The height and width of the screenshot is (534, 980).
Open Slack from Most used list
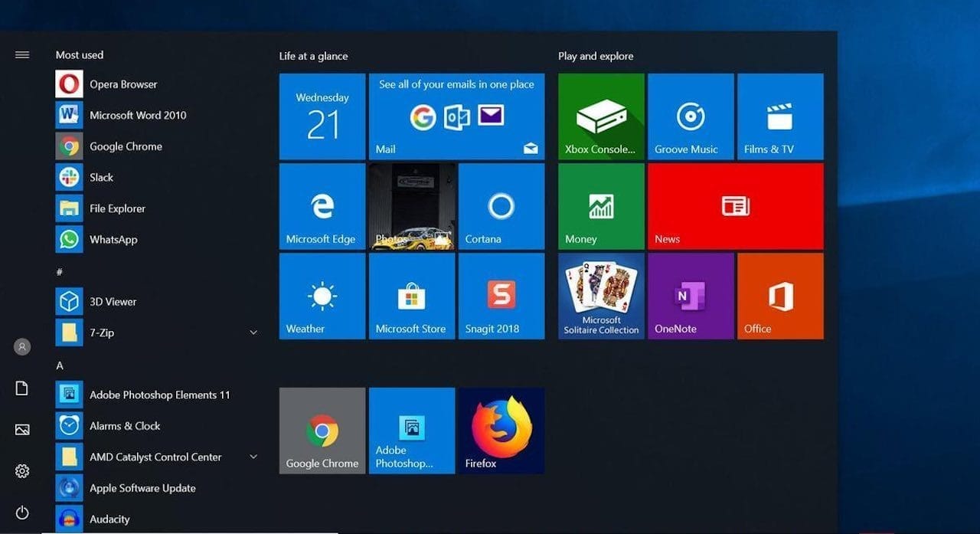158,177
